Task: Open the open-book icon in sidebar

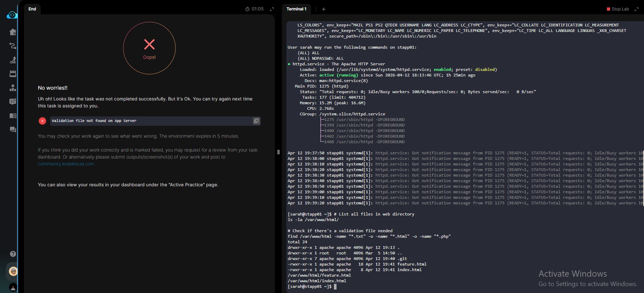Action: click(13, 116)
